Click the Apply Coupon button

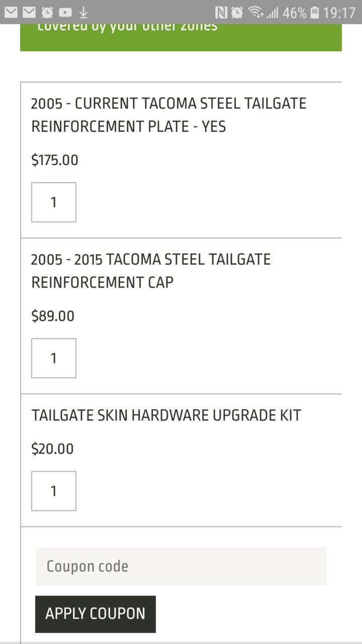pos(96,614)
